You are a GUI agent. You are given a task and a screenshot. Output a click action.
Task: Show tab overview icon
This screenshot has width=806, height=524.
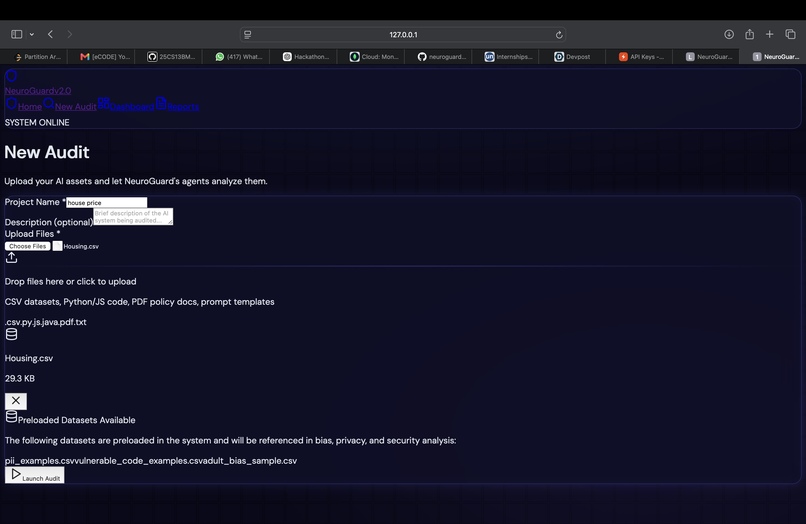click(x=791, y=34)
